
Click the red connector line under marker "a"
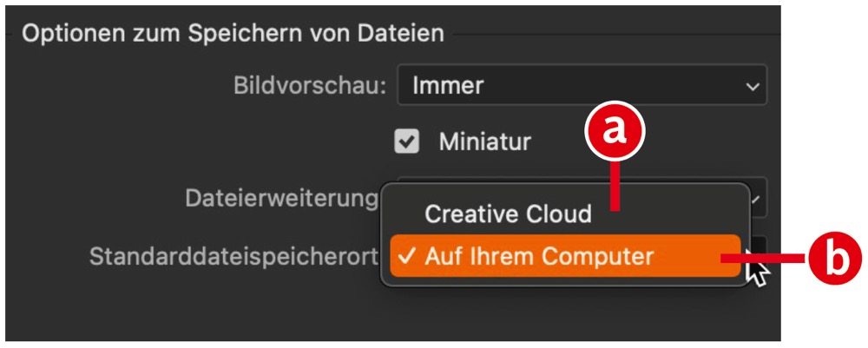[x=615, y=185]
